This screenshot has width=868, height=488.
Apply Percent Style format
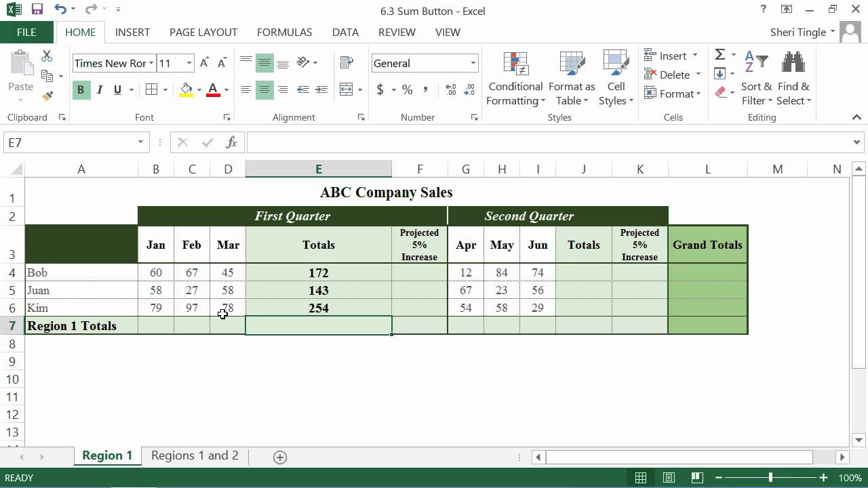pos(407,89)
